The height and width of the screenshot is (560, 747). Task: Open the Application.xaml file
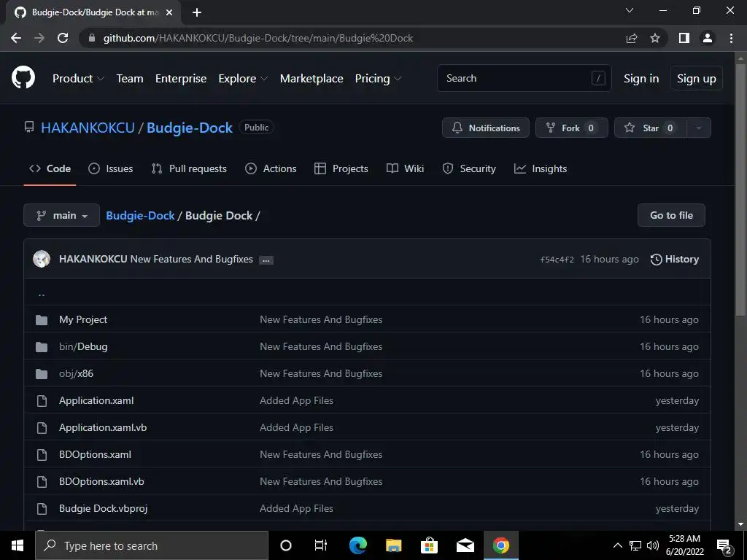coord(96,400)
